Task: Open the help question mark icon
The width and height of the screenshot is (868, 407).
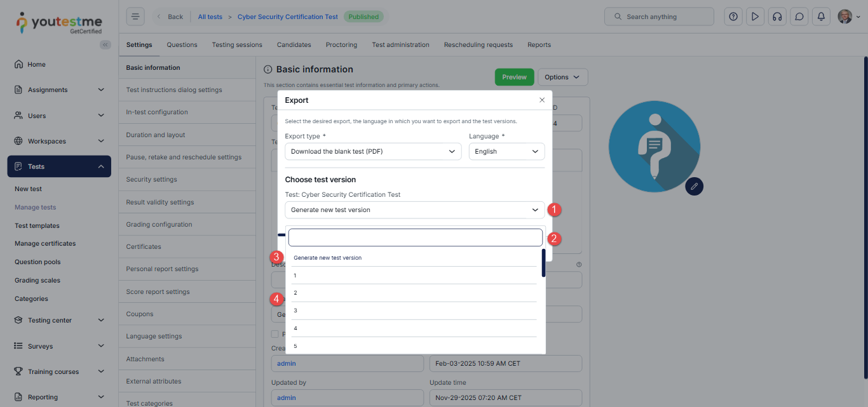Action: (x=733, y=17)
